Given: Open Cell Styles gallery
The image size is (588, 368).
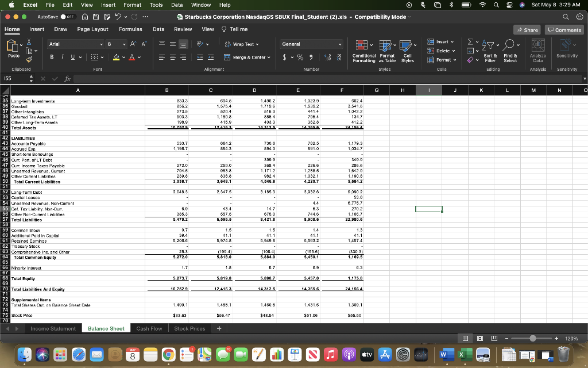Looking at the screenshot, I should coord(408,51).
